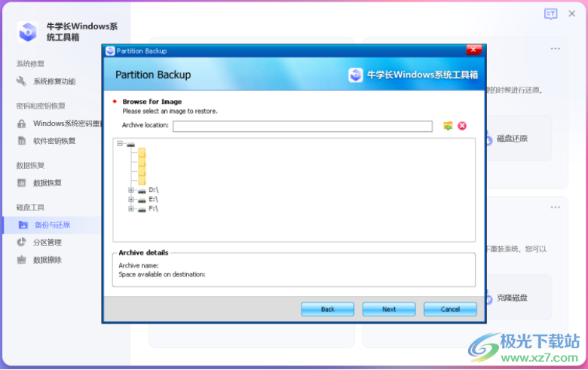Expand the E:\ drive node
Screen dimensions: 588x370
[131, 200]
